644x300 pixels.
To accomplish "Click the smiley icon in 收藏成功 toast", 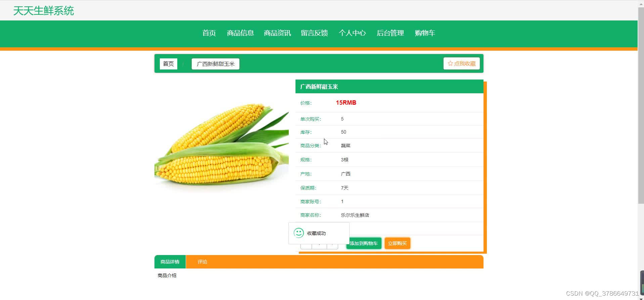I will point(298,233).
